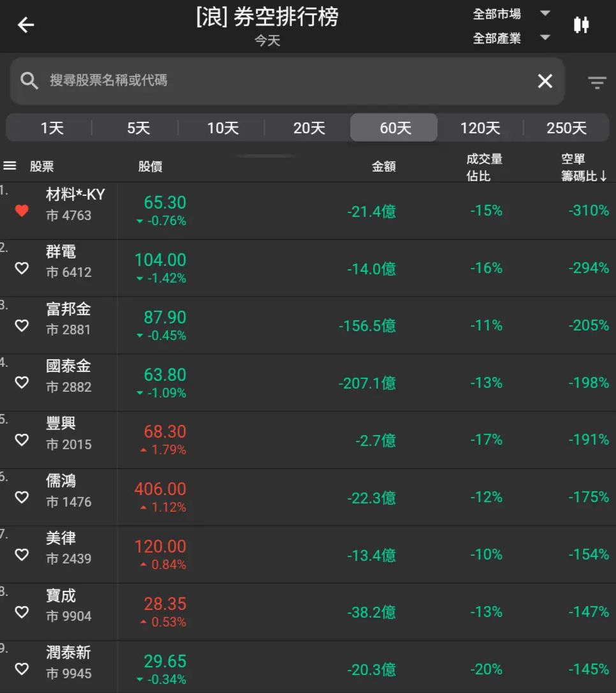The image size is (616, 693).
Task: Add 儒鴻 to favorites via heart
Action: (x=22, y=497)
